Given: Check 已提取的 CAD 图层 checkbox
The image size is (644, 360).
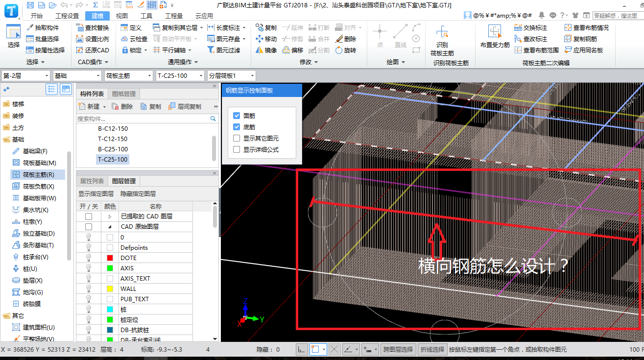Looking at the screenshot, I should 89,216.
